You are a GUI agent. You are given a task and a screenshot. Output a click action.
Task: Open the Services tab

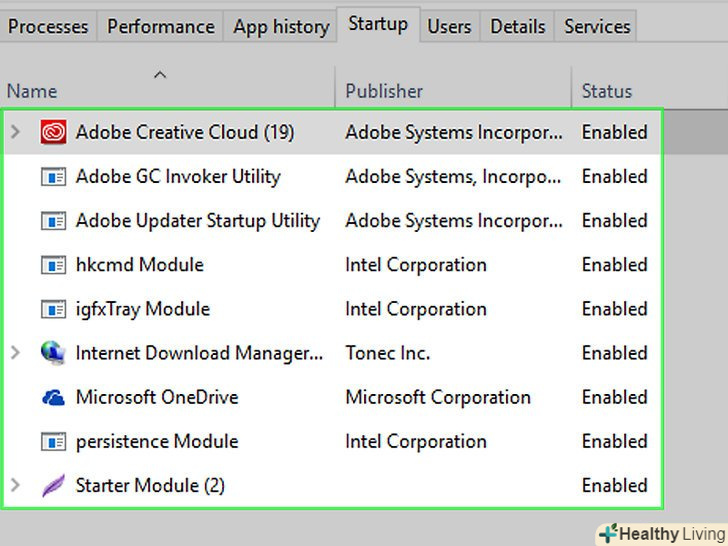[x=597, y=27]
